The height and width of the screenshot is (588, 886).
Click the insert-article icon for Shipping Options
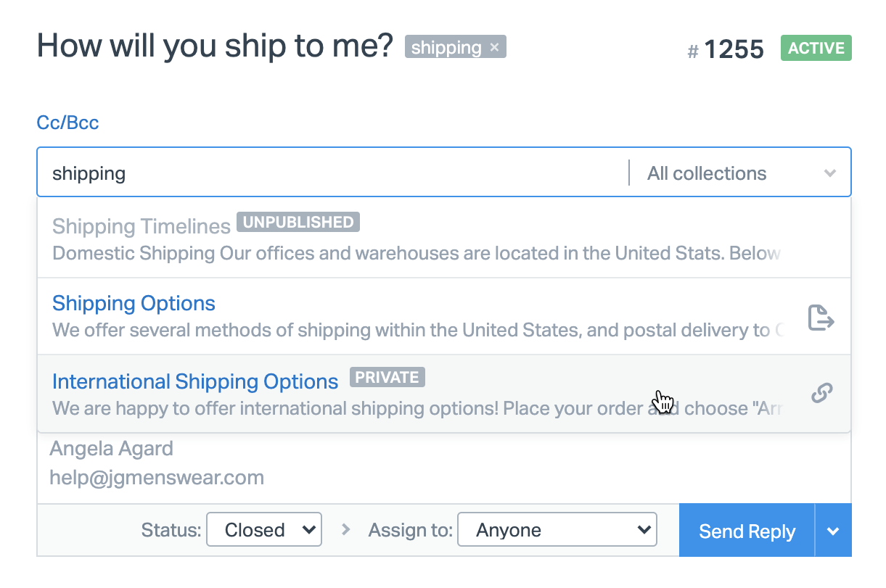[821, 318]
